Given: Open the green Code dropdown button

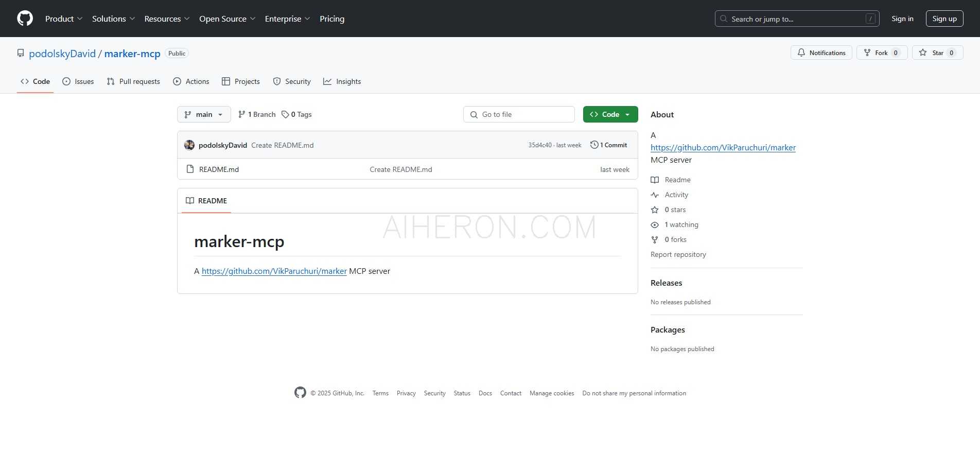Looking at the screenshot, I should tap(610, 114).
